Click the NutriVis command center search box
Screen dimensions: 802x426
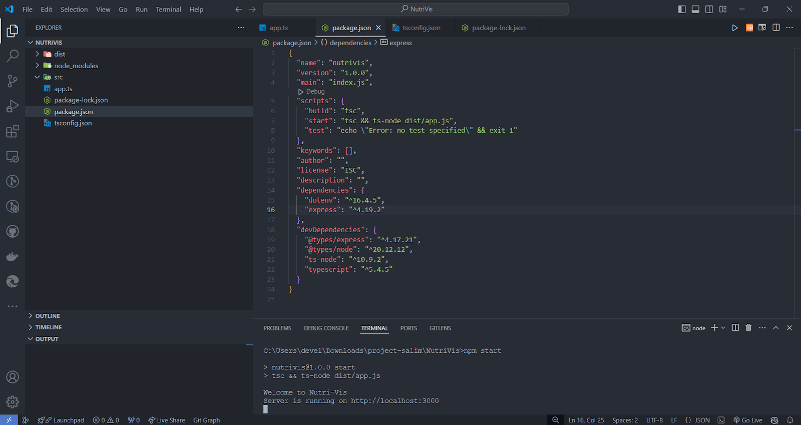click(x=416, y=9)
